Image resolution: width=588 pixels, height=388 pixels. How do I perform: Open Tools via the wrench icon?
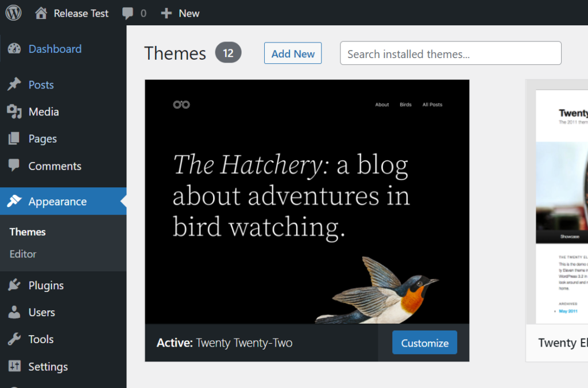click(x=15, y=339)
